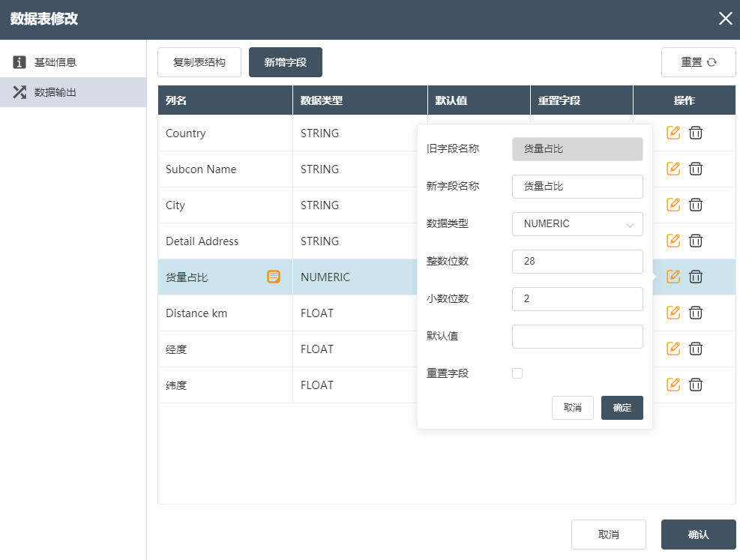Edit the Distance km row
The height and width of the screenshot is (560, 740).
coord(673,313)
